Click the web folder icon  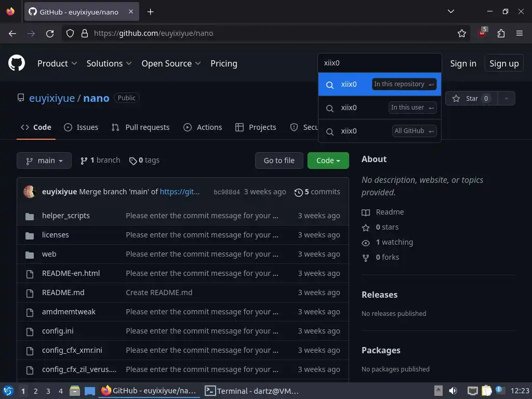[30, 255]
